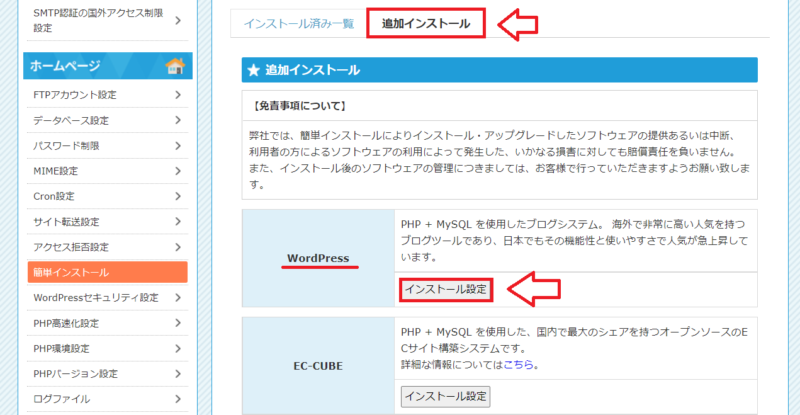Switch to the 追加インストール tab

coord(426,23)
